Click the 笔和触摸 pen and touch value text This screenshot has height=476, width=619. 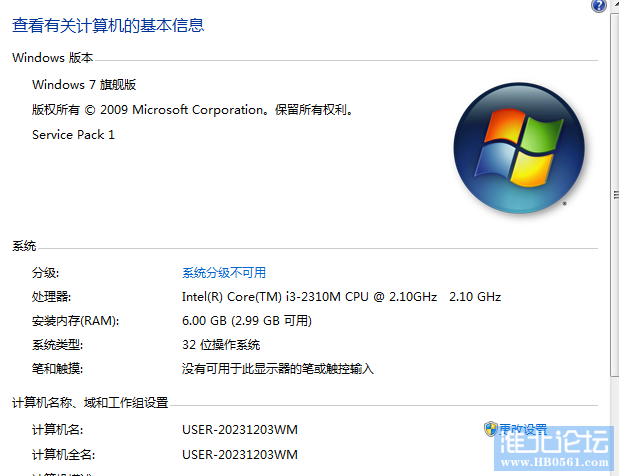pyautogui.click(x=277, y=369)
